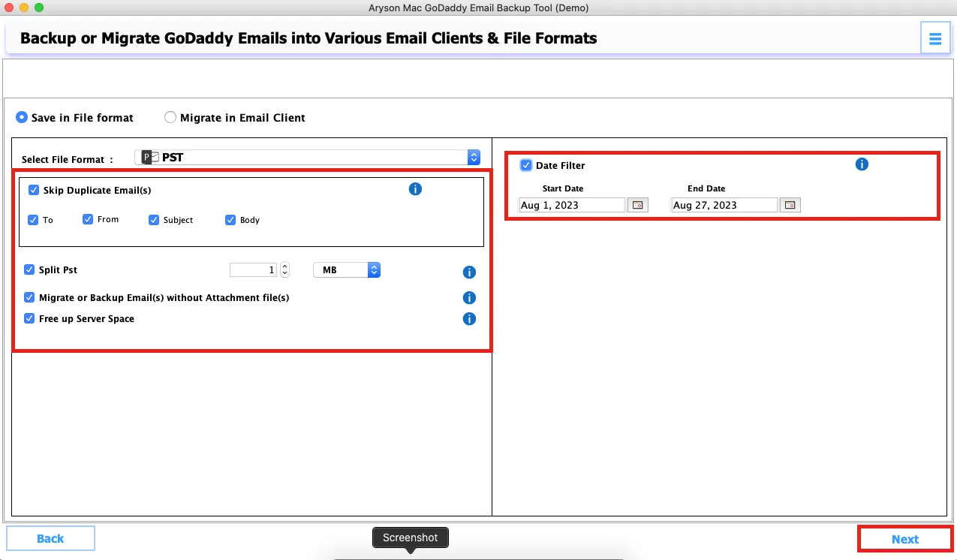Viewport: 957px width, 560px height.
Task: Click the green maximize window button
Action: coord(39,8)
